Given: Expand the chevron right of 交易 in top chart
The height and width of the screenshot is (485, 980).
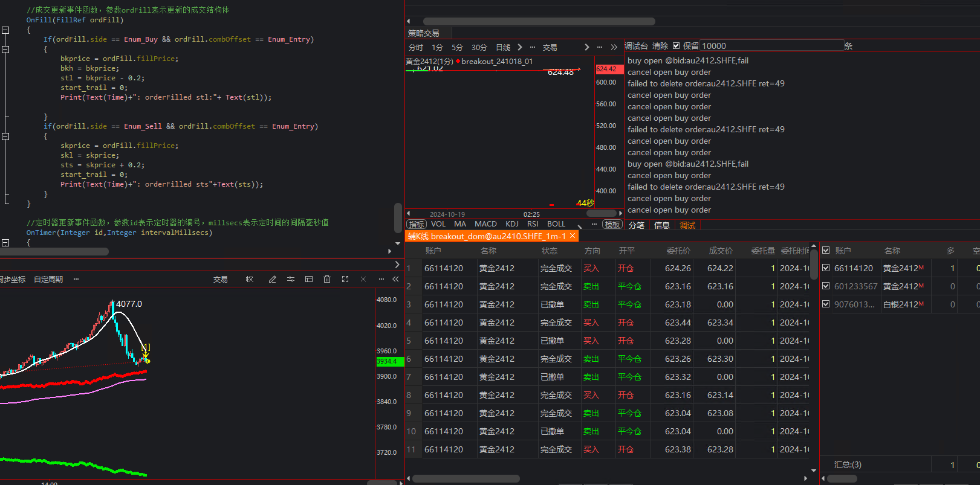Looking at the screenshot, I should click(586, 47).
